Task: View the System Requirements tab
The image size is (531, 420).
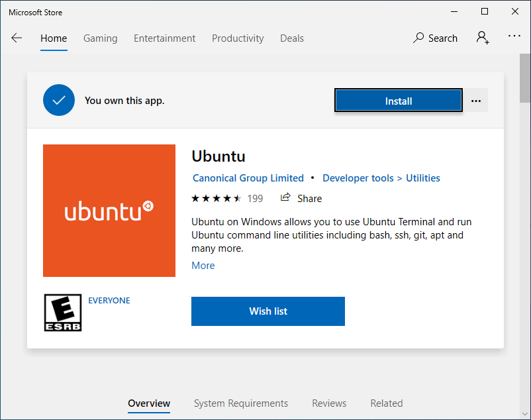Action: 241,403
